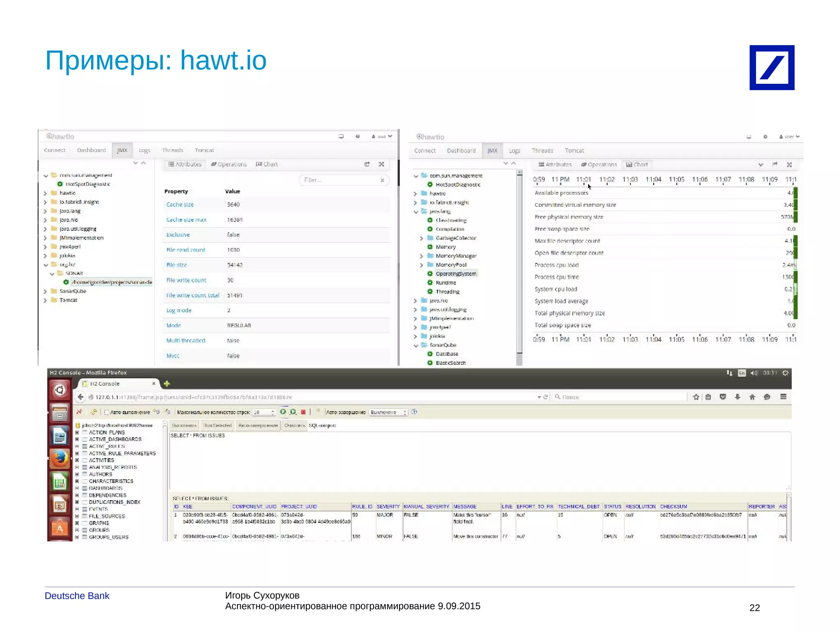Expand AUTHORS table in H2 tree
This screenshot has width=840, height=632.
click(77, 474)
